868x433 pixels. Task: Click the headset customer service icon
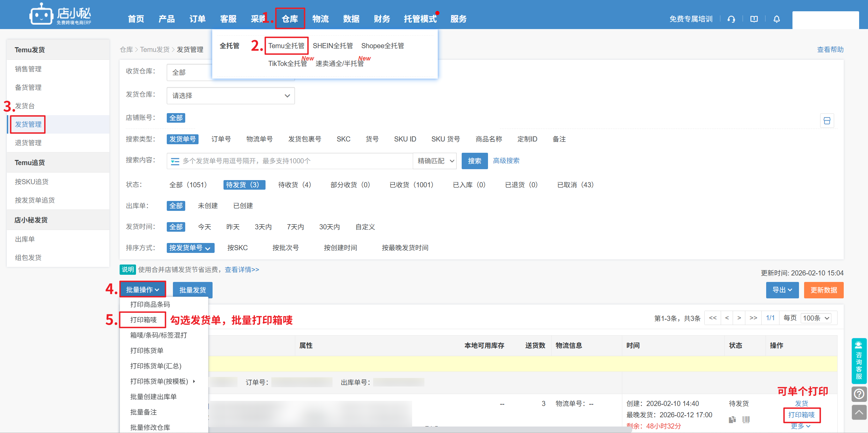pos(731,19)
